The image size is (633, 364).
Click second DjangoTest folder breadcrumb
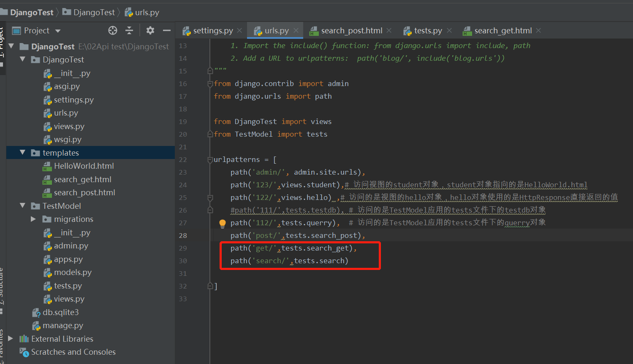pyautogui.click(x=89, y=12)
